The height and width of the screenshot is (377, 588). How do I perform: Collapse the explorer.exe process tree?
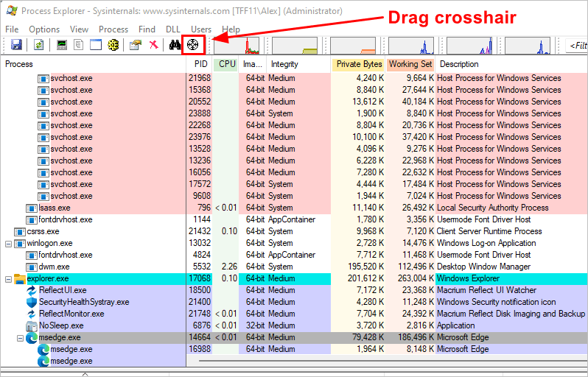(x=8, y=279)
